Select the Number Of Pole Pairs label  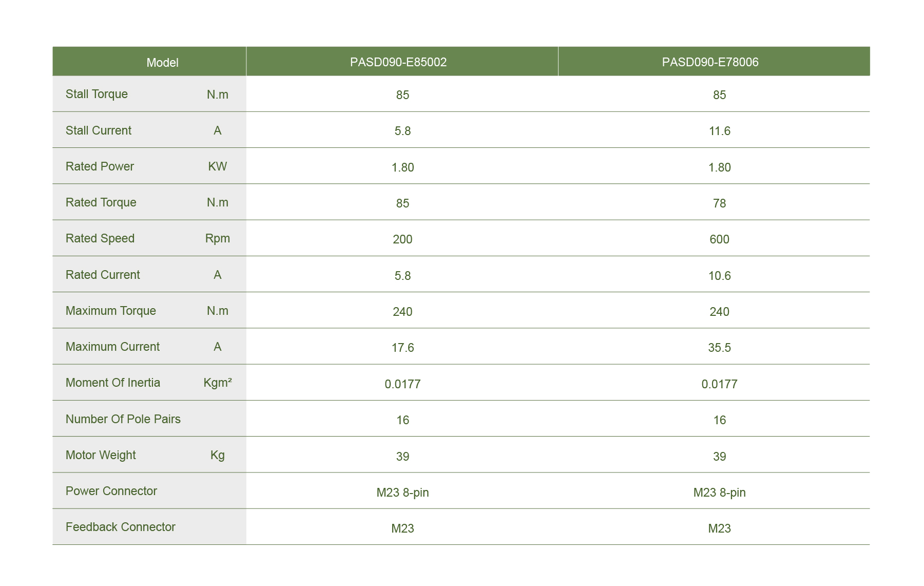123,419
